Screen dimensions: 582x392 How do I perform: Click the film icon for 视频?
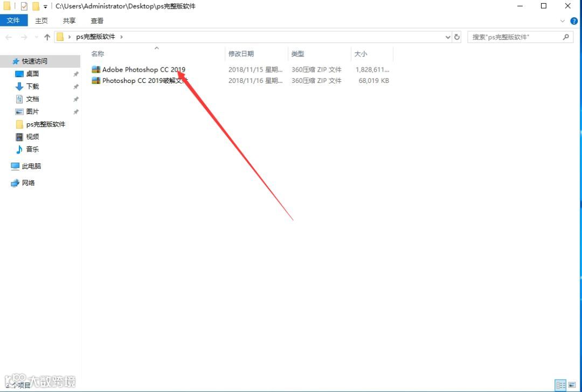pos(19,137)
